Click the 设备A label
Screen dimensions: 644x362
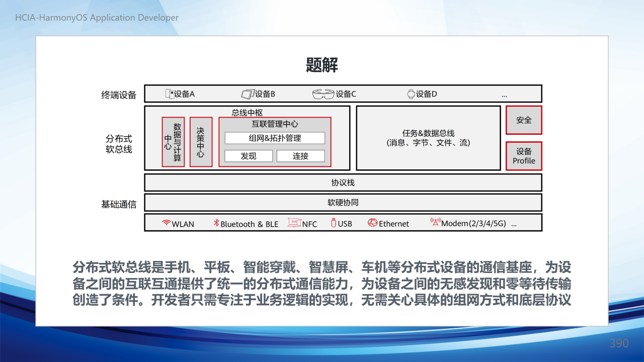184,94
